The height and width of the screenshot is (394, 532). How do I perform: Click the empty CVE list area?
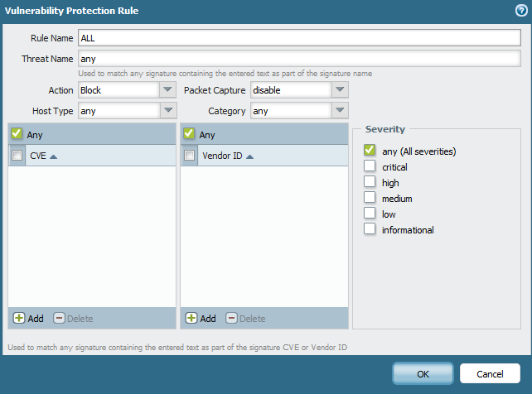[92, 237]
